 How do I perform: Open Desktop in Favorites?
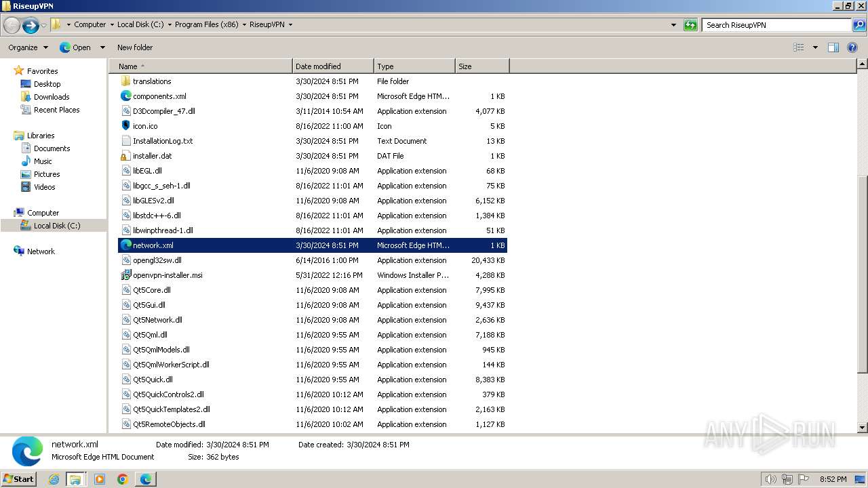pos(47,84)
